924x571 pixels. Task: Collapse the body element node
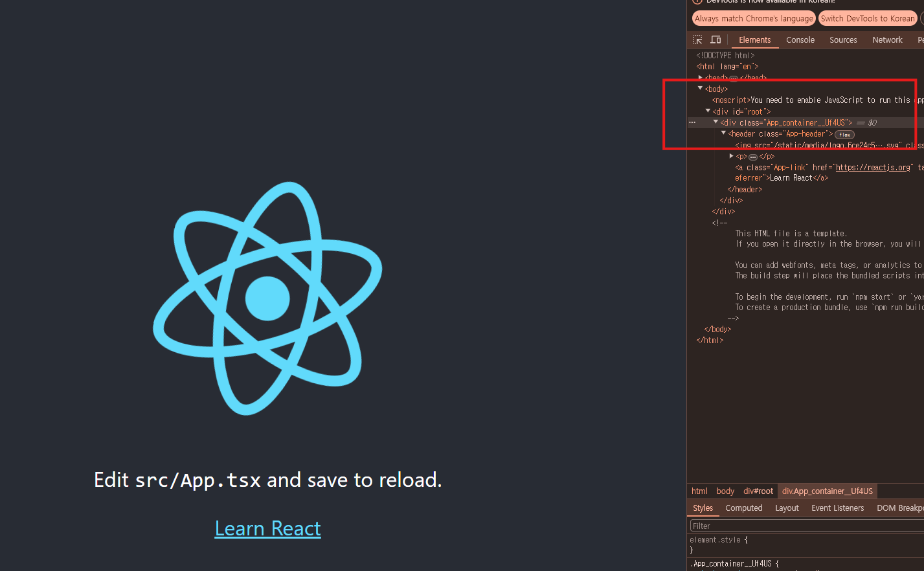click(700, 88)
